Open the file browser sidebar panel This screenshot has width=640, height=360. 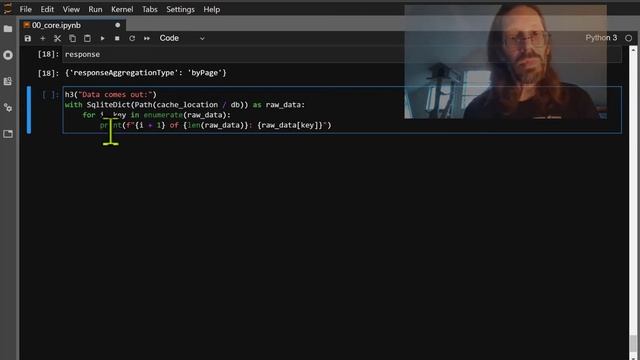[x=8, y=29]
